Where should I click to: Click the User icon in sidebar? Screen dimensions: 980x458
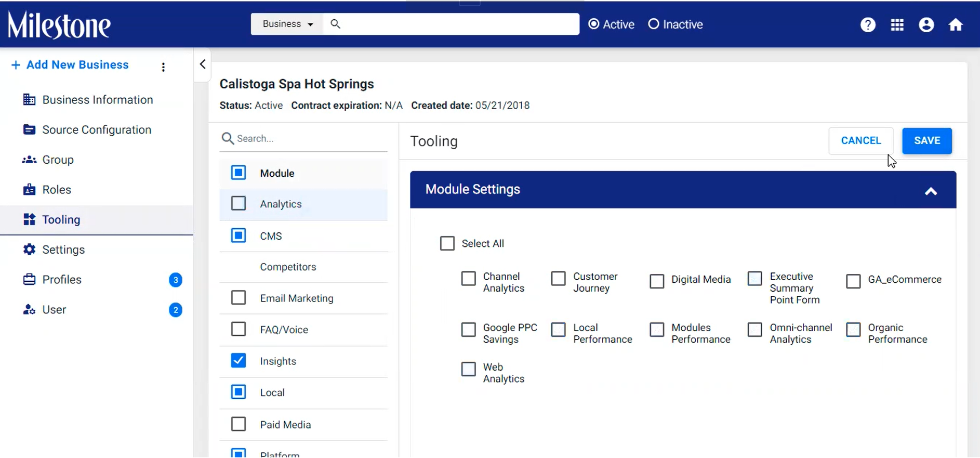(x=29, y=310)
